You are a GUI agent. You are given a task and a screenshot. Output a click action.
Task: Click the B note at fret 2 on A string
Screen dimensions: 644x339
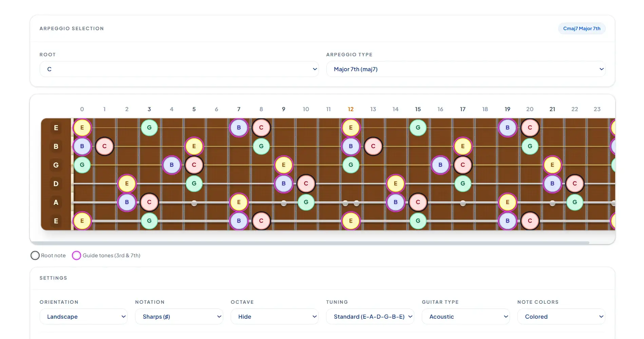coord(127,202)
